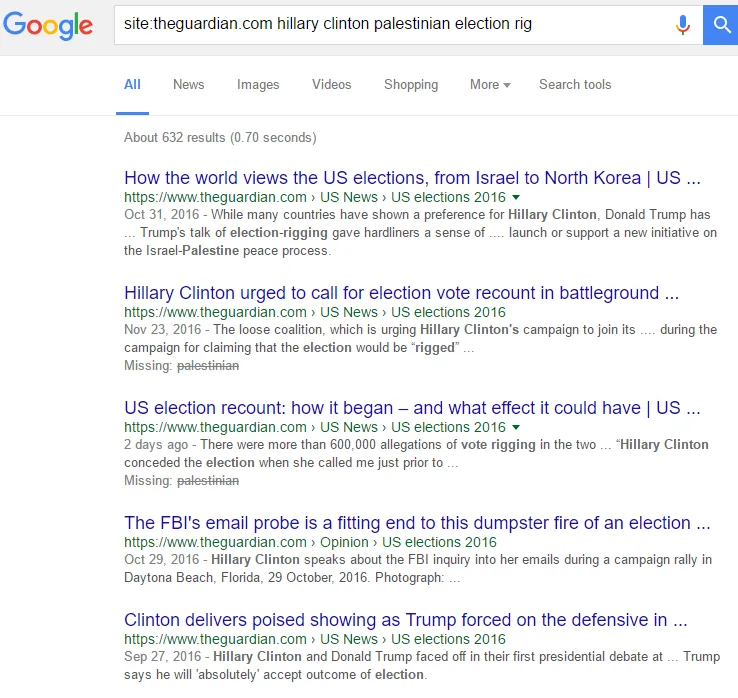738x698 pixels.
Task: Click the blue magnifier search button
Action: pos(720,25)
